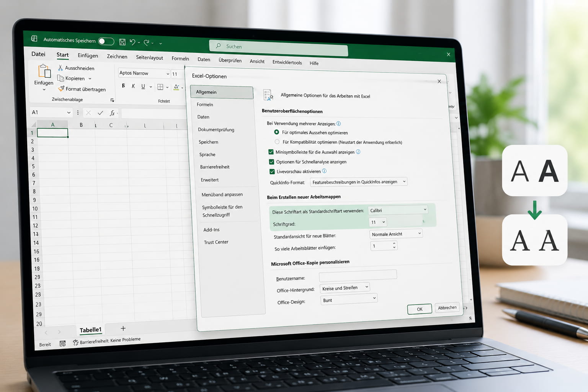This screenshot has height=392, width=588.
Task: Toggle the Automatisches Speichern switch
Action: click(106, 41)
